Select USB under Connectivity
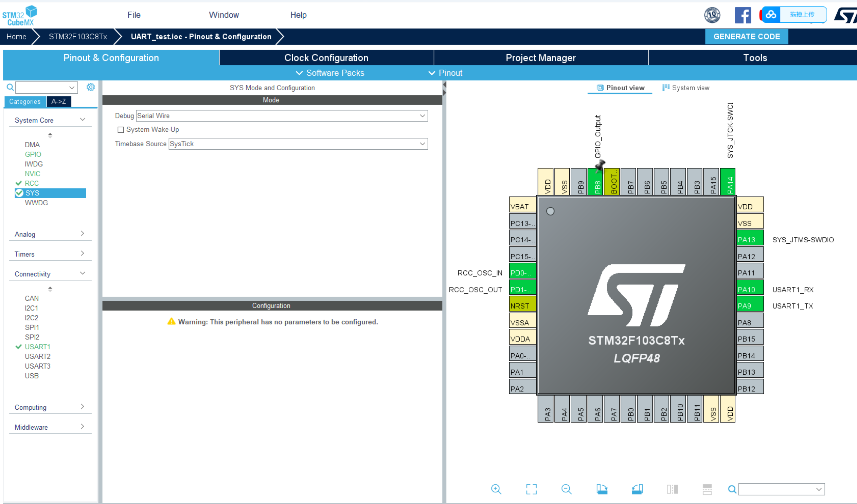857x504 pixels. (31, 375)
